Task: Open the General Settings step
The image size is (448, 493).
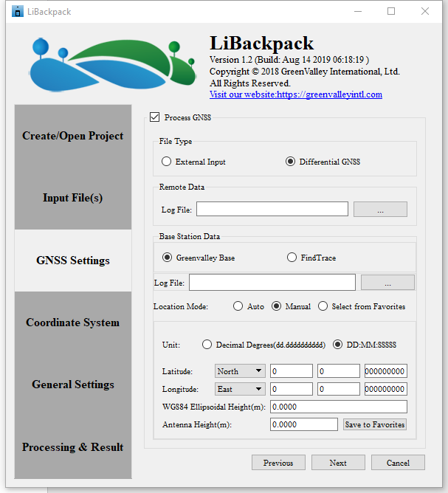Action: (x=73, y=385)
